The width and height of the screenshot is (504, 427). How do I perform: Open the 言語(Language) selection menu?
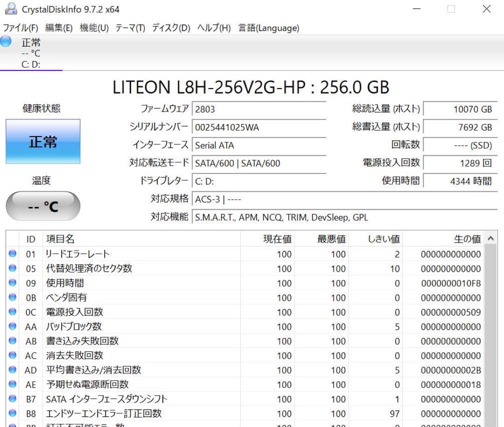click(x=269, y=28)
